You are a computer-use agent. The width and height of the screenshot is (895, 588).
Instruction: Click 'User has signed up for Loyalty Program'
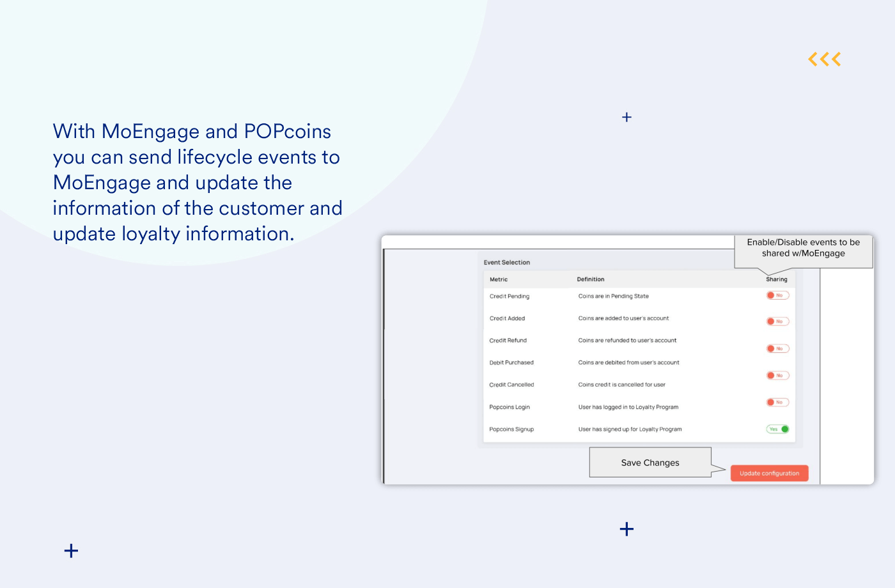[x=630, y=429]
